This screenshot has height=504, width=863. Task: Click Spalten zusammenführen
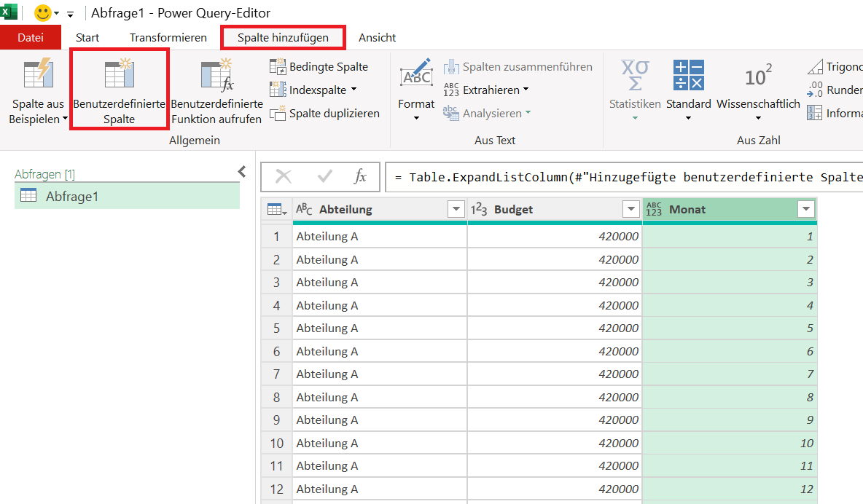(518, 66)
